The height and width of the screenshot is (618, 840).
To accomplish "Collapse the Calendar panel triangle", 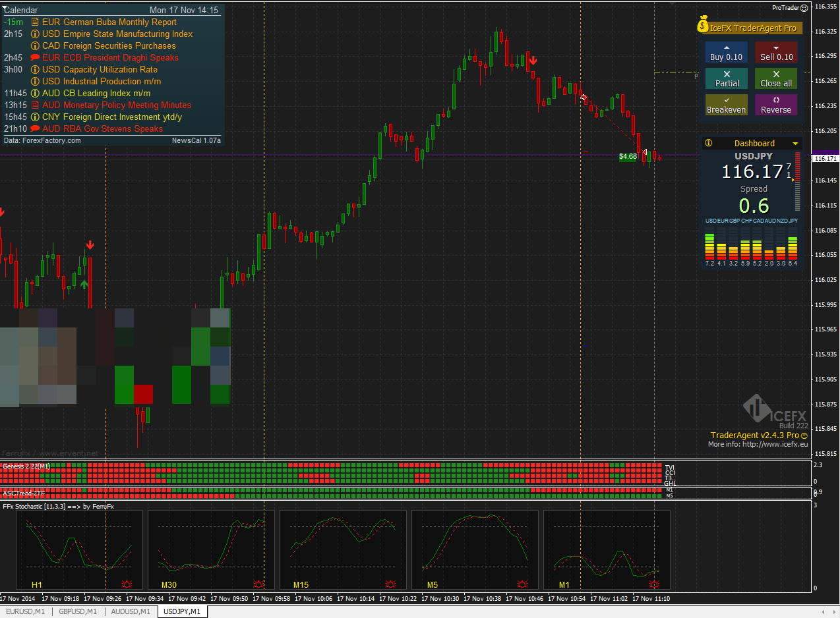I will [5, 9].
